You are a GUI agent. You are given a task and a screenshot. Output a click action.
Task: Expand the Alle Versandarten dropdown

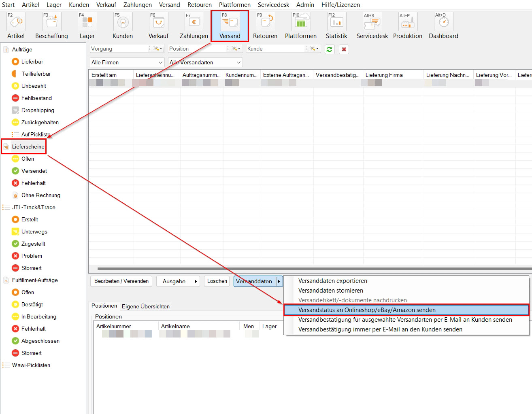[205, 62]
